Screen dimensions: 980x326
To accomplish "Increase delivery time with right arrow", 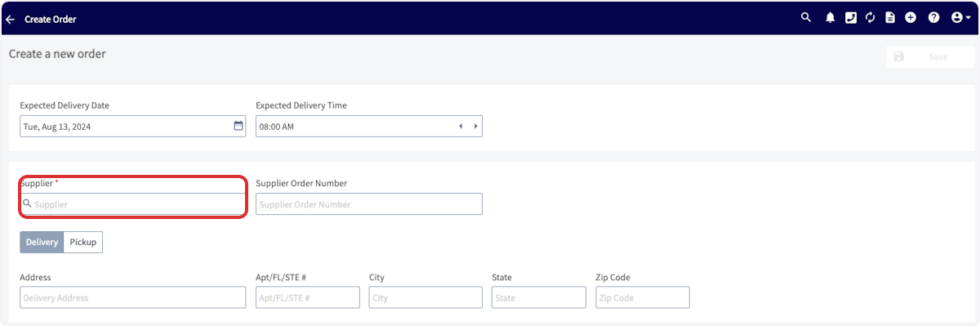I will click(x=475, y=127).
